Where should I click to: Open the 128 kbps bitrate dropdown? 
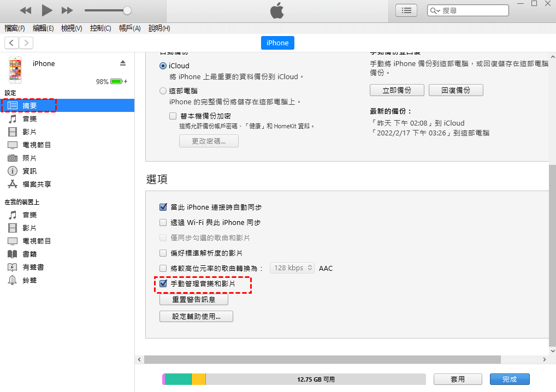tap(293, 268)
